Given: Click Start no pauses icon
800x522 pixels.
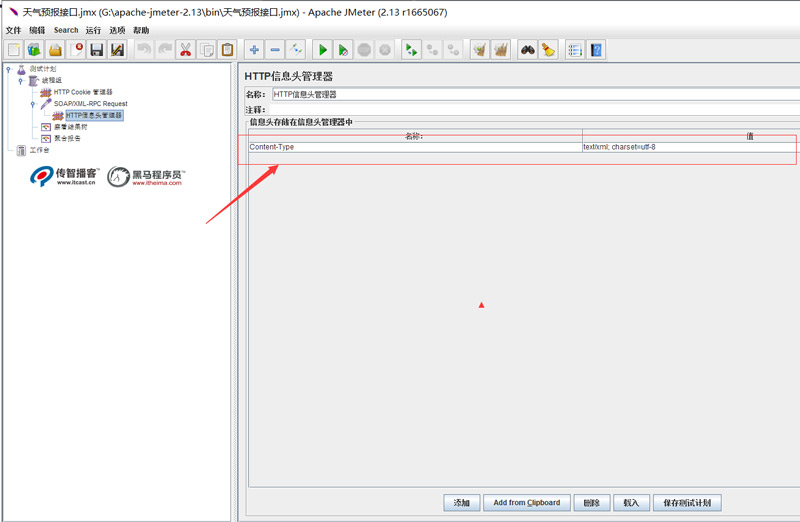Looking at the screenshot, I should click(x=343, y=50).
